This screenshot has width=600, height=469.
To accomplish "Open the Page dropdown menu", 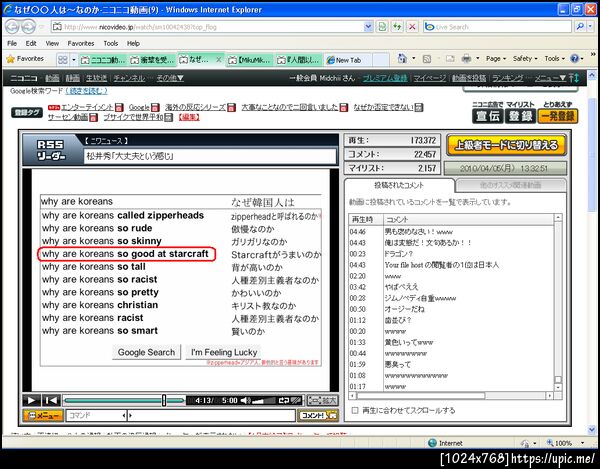I will click(496, 59).
